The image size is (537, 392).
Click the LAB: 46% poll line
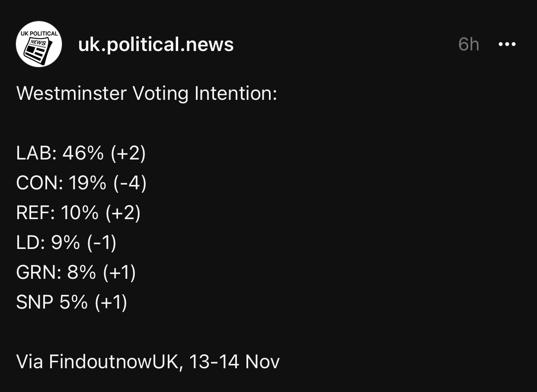(81, 153)
